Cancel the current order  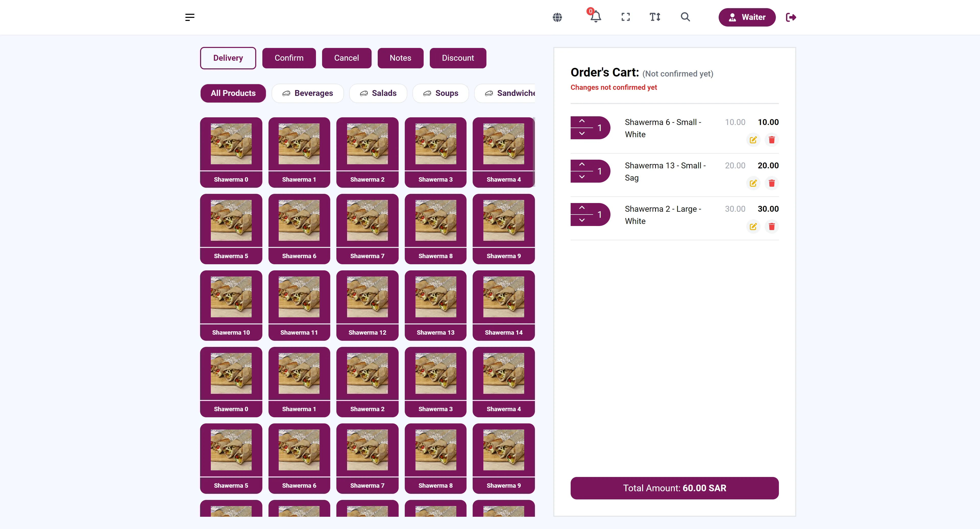coord(346,58)
